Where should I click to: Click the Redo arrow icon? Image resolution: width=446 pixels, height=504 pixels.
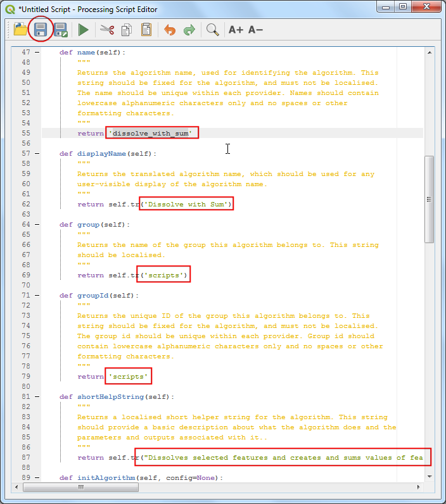point(189,30)
